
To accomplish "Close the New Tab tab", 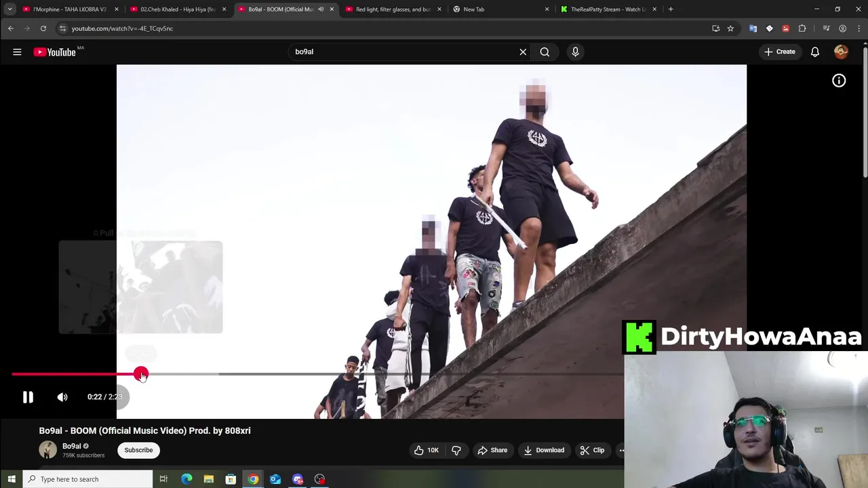I will [x=547, y=9].
